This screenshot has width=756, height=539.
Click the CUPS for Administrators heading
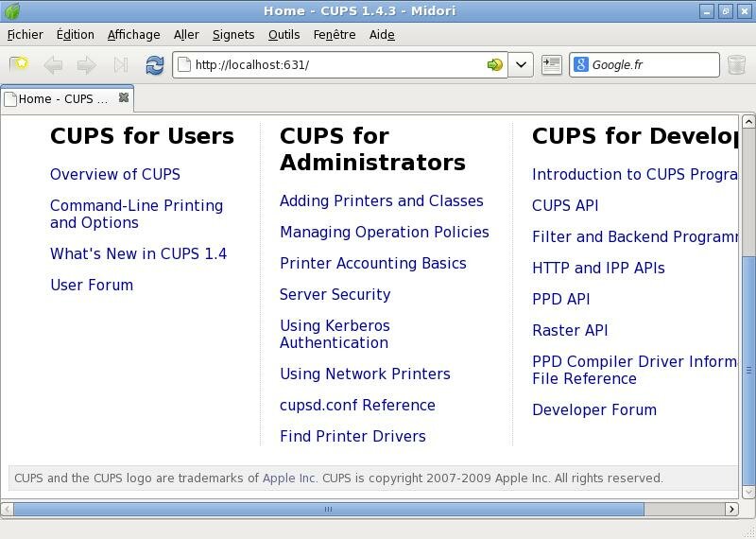(372, 149)
